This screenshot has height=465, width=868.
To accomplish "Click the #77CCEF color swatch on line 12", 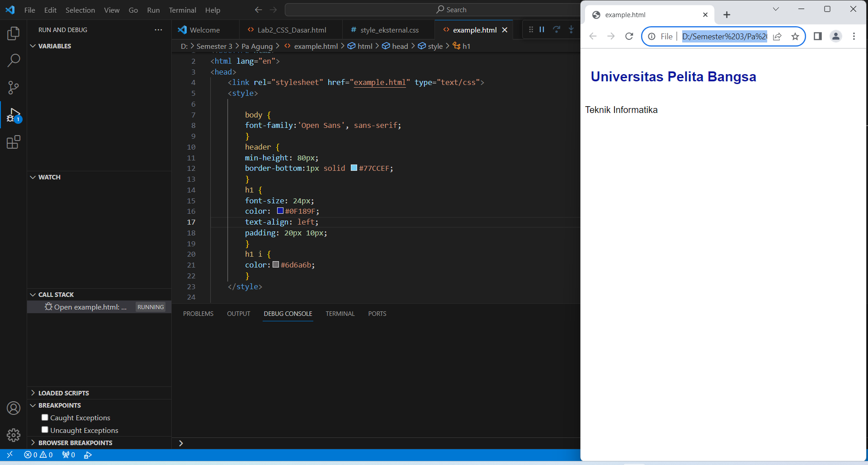I will coord(354,168).
